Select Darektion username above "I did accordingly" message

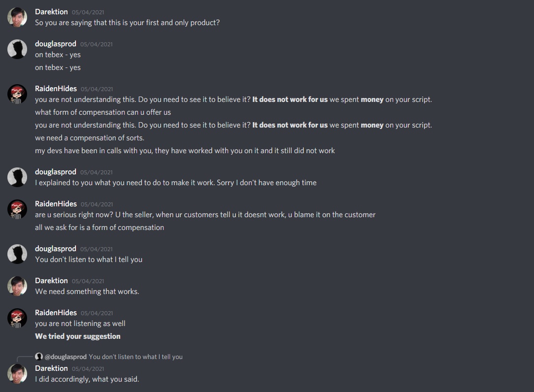pyautogui.click(x=51, y=368)
